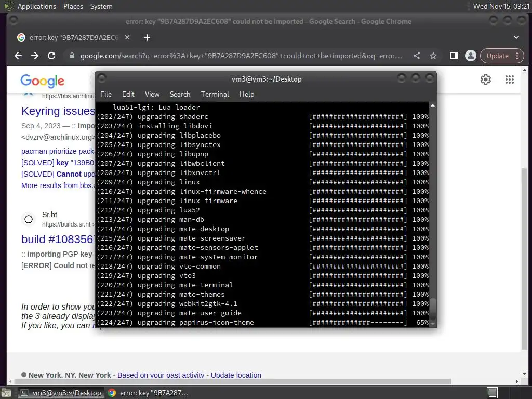Click Based on your past activity link

tap(161, 375)
